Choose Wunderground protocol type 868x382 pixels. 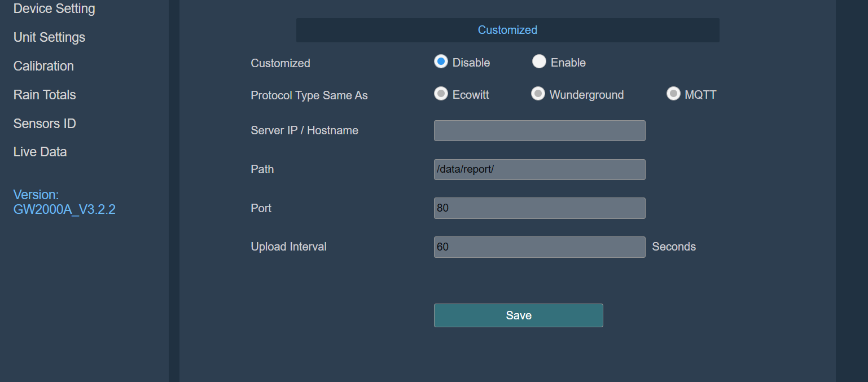click(538, 94)
